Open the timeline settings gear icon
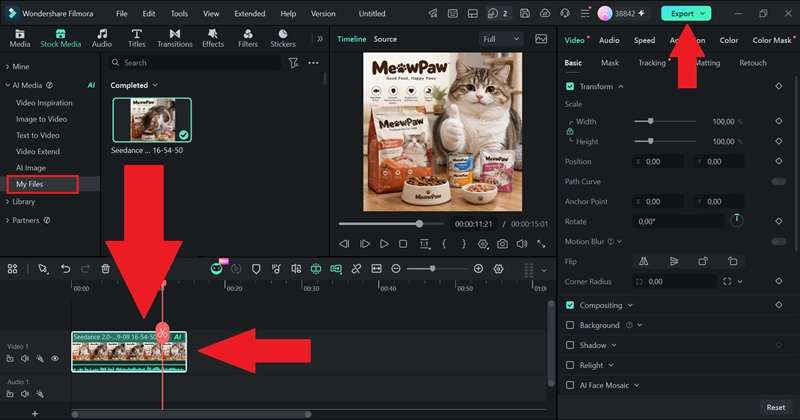Viewport: 800px width, 420px height. pos(498,268)
